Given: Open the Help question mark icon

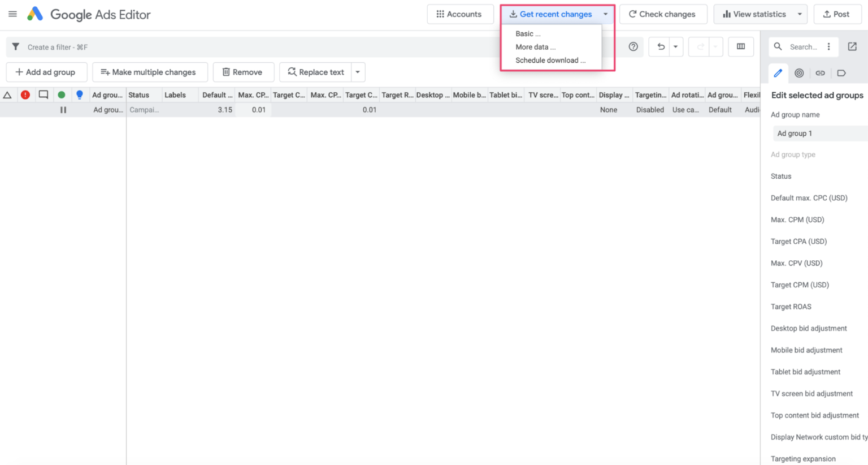Looking at the screenshot, I should tap(632, 46).
